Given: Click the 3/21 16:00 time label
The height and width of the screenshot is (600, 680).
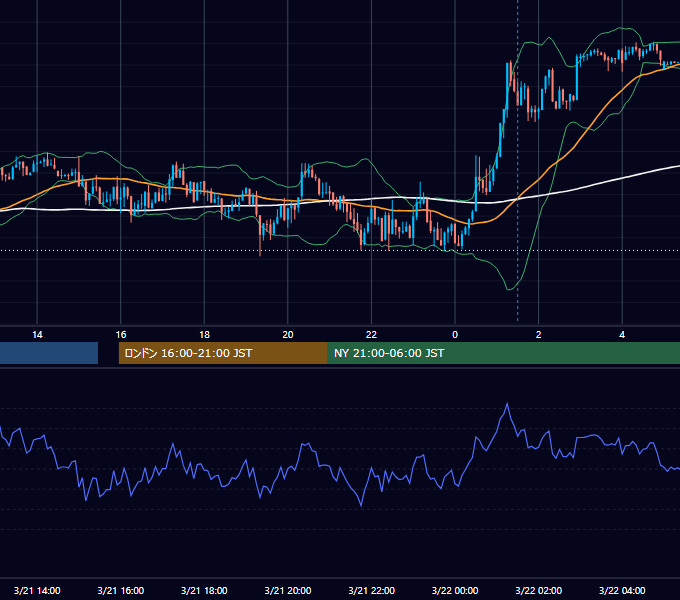Looking at the screenshot, I should [x=121, y=590].
